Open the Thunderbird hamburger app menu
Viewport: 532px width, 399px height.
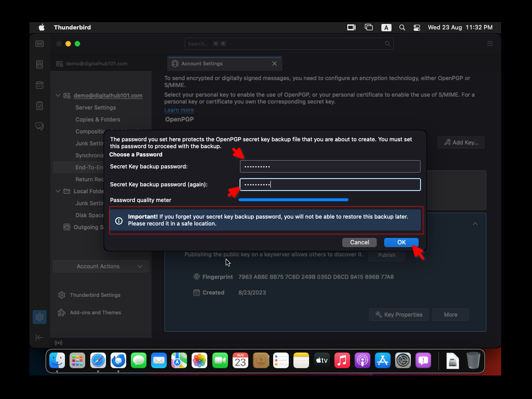click(x=490, y=44)
